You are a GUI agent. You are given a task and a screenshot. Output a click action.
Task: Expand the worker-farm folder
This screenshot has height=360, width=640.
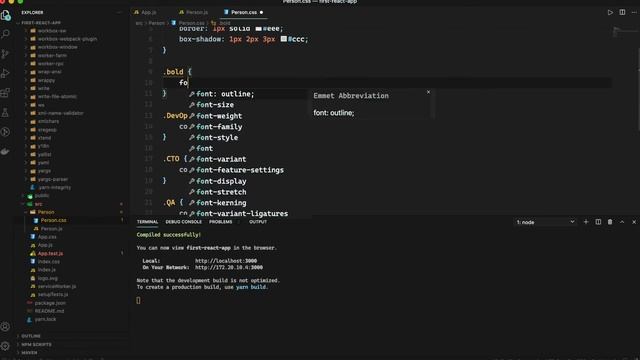52,56
